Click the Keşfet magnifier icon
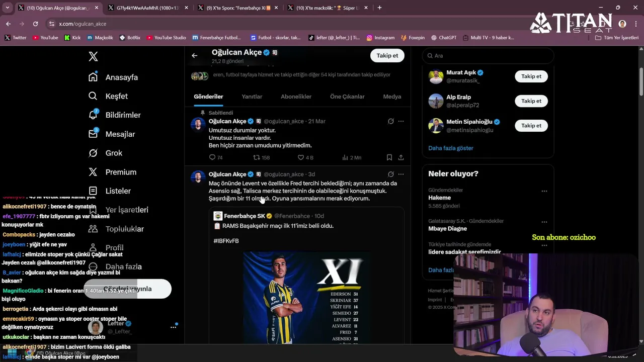 click(x=93, y=96)
